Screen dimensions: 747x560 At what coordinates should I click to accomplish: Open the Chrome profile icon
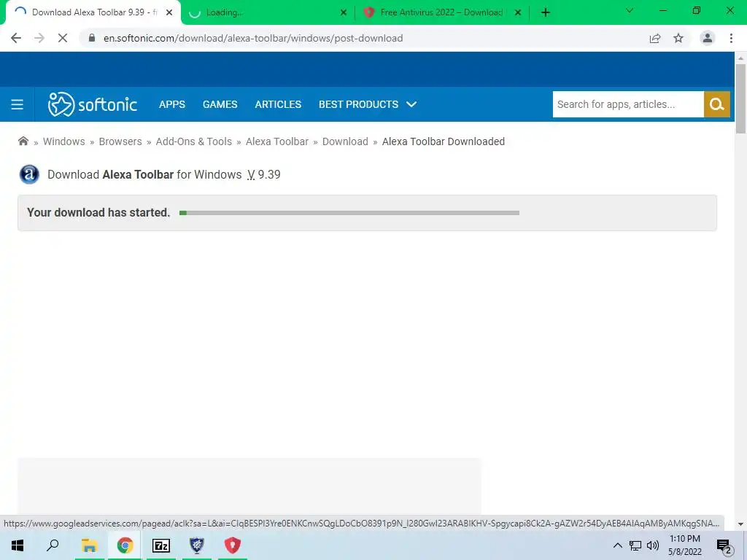[x=708, y=38]
